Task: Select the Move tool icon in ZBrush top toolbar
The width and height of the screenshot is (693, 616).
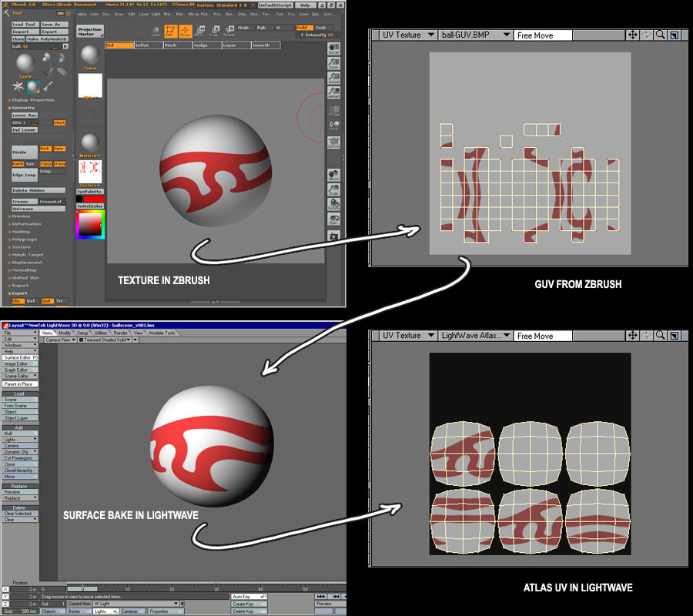Action: point(199,31)
